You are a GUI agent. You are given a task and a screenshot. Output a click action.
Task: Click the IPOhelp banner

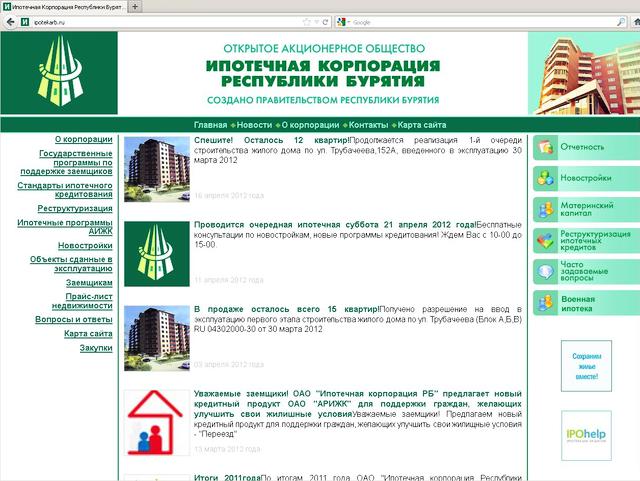point(587,436)
